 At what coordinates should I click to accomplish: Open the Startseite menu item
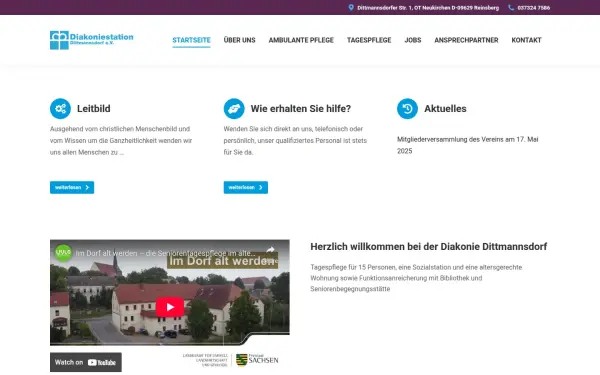point(191,40)
